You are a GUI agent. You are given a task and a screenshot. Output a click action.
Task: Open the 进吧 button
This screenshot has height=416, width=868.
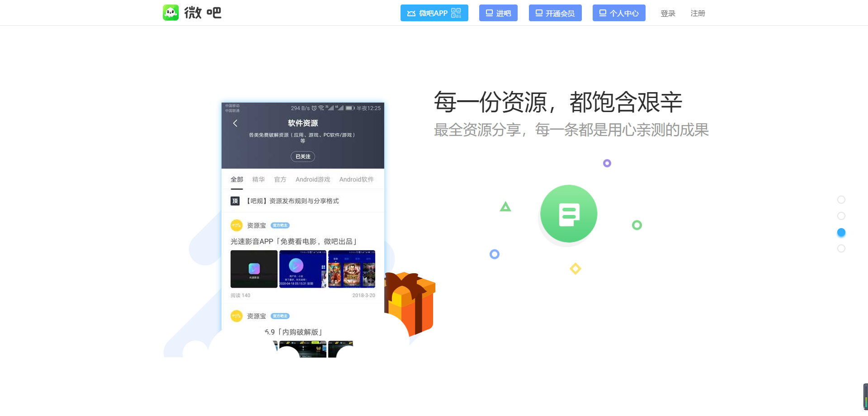pos(498,13)
